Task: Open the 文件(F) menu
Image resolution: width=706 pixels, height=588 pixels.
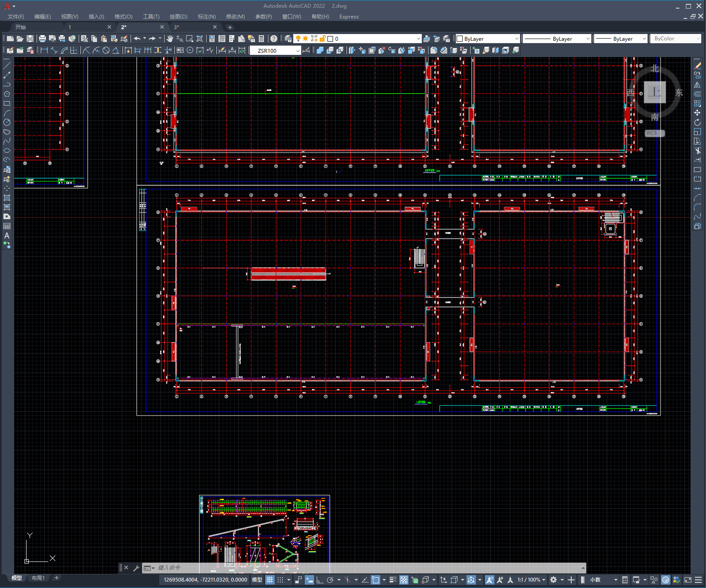Action: point(16,17)
